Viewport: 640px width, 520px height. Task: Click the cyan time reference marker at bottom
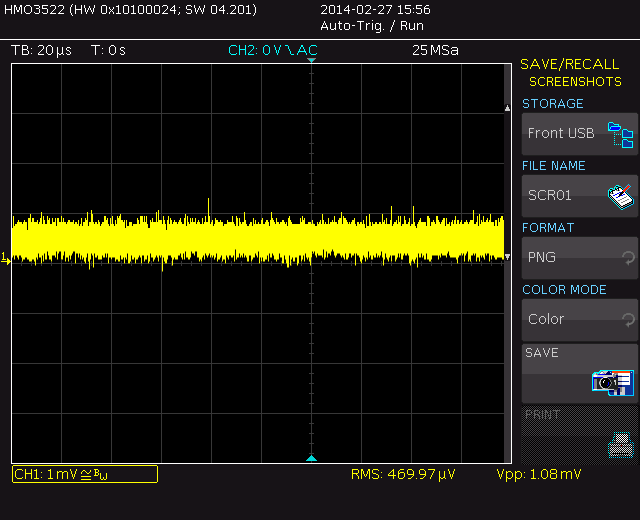click(311, 458)
